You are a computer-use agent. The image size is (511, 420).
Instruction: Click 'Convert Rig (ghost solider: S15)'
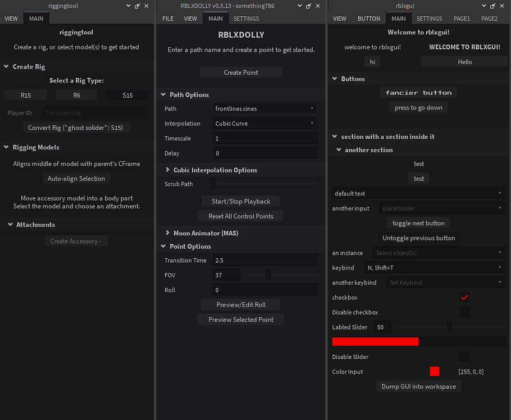[x=76, y=127]
